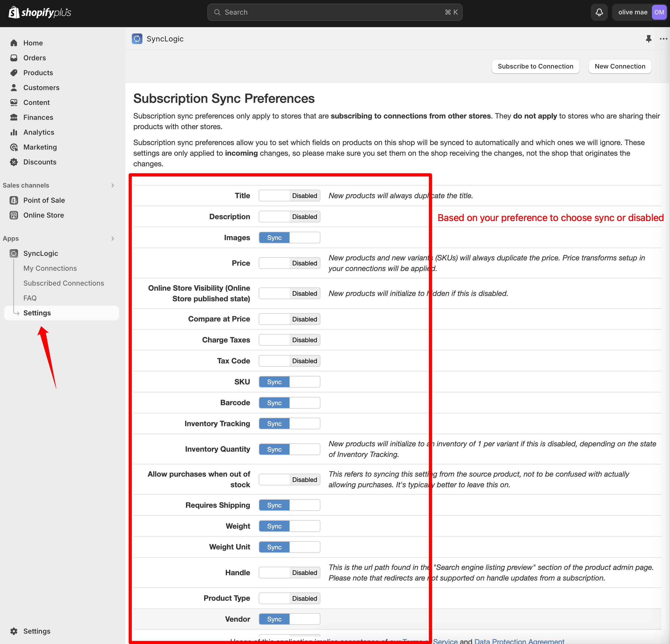Toggle the Product Type switch
This screenshot has height=644, width=670.
pos(289,598)
